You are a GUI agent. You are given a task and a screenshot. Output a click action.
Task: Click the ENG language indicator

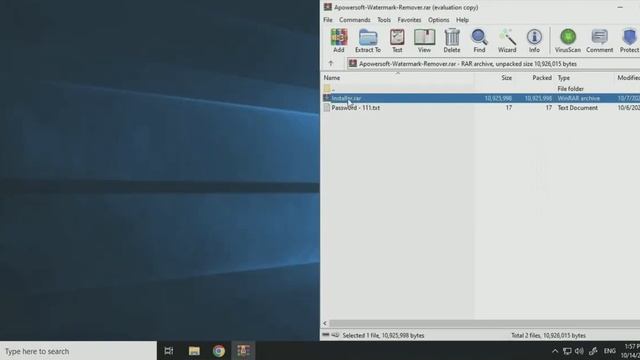tap(610, 351)
